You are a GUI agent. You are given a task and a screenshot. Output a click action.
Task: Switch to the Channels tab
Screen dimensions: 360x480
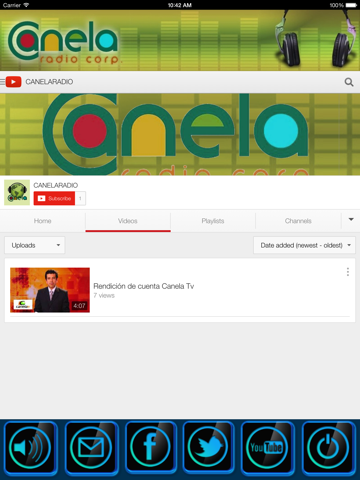point(298,221)
